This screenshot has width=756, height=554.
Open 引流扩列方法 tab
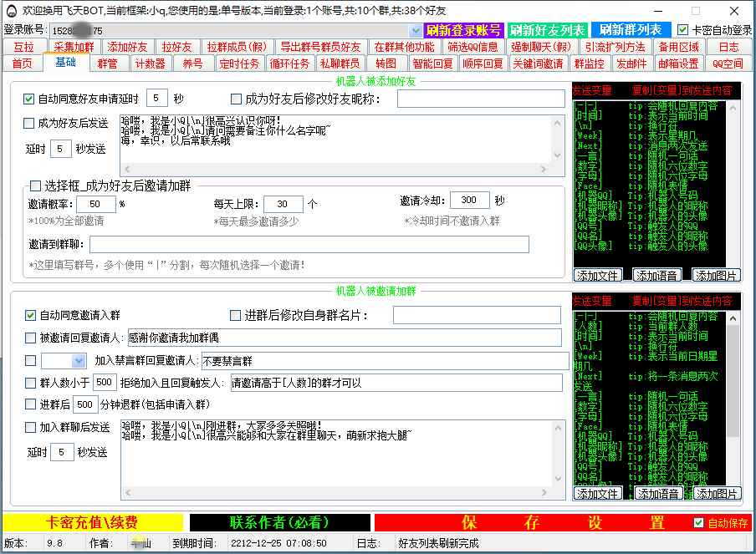click(616, 47)
